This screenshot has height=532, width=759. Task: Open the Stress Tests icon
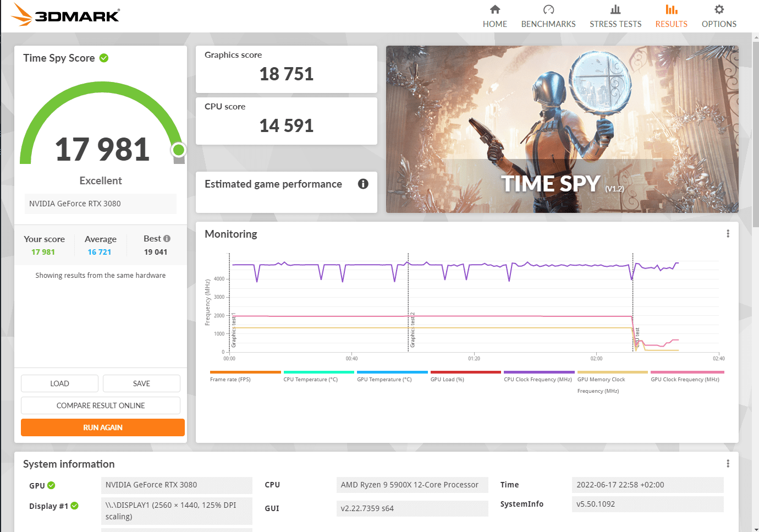[615, 9]
